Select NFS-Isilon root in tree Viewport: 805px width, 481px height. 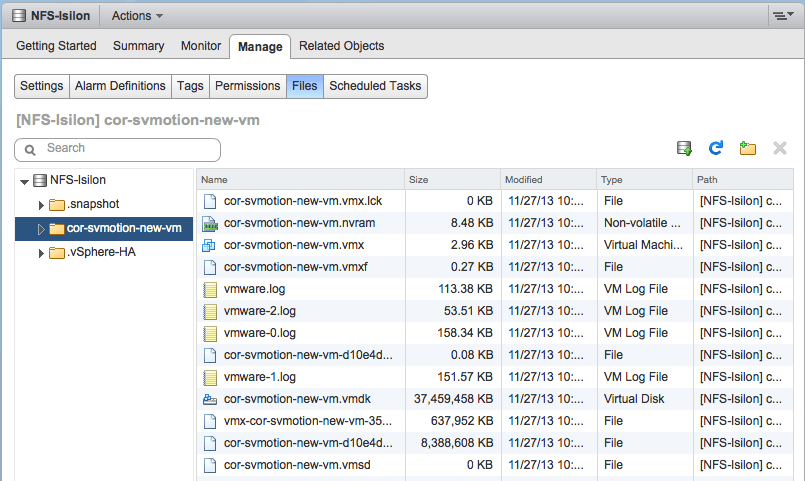[78, 180]
